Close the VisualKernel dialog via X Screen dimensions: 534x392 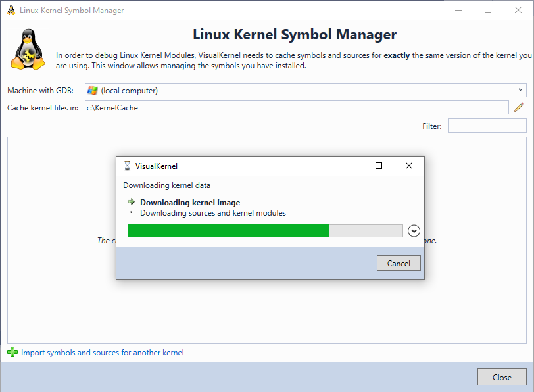tap(409, 166)
